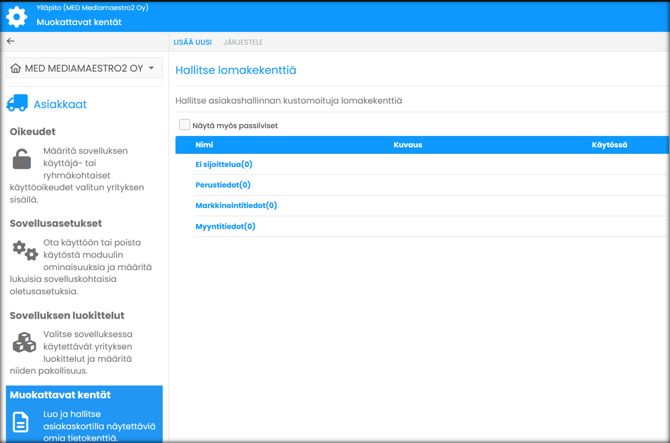Click the Sovelluksen luokittelut boxes icon
The height and width of the screenshot is (443, 670).
[x=24, y=343]
